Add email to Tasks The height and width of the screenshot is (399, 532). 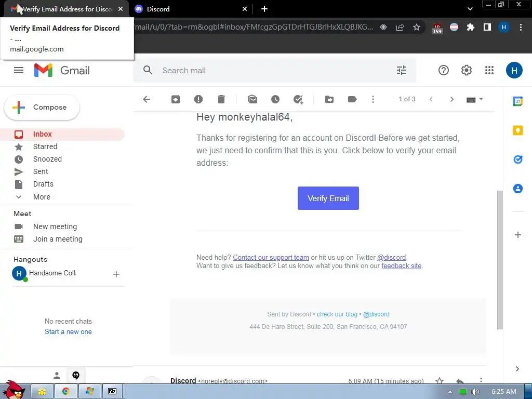click(298, 99)
